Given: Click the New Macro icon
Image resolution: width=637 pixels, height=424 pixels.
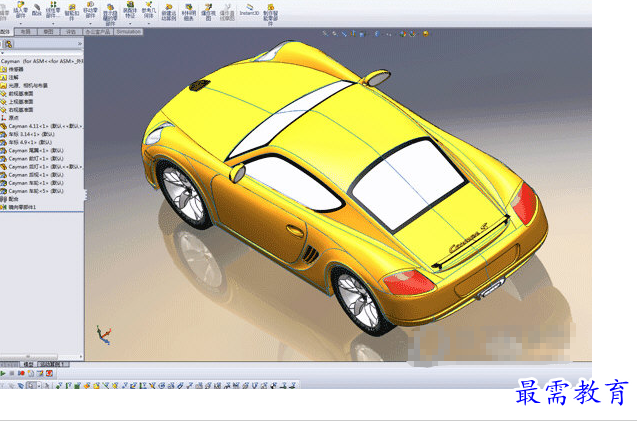Looking at the screenshot, I should click(30, 373).
